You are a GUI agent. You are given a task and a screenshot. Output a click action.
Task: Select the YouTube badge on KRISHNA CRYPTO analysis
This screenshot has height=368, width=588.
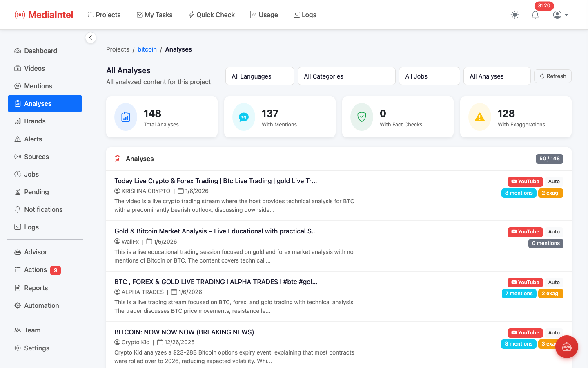(525, 182)
